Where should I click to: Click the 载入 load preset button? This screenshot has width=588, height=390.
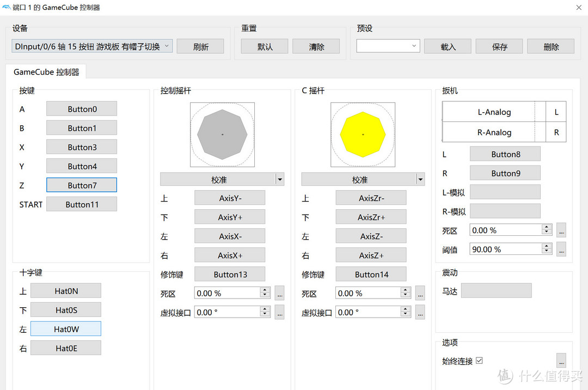tap(448, 46)
